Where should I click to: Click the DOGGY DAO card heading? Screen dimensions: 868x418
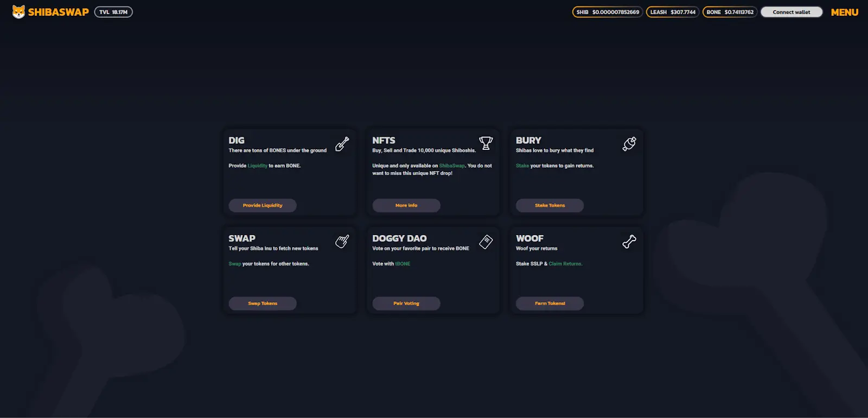pyautogui.click(x=399, y=238)
